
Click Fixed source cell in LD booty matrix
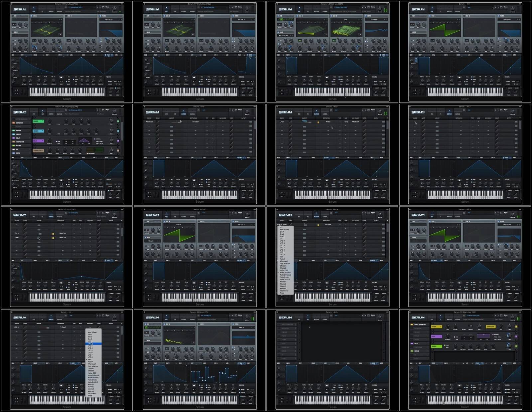tap(17, 238)
